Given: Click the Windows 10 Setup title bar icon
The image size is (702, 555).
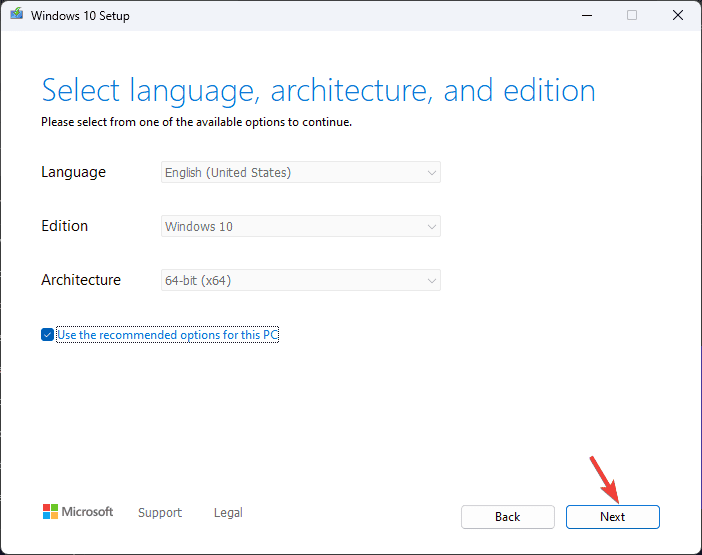Looking at the screenshot, I should click(17, 14).
